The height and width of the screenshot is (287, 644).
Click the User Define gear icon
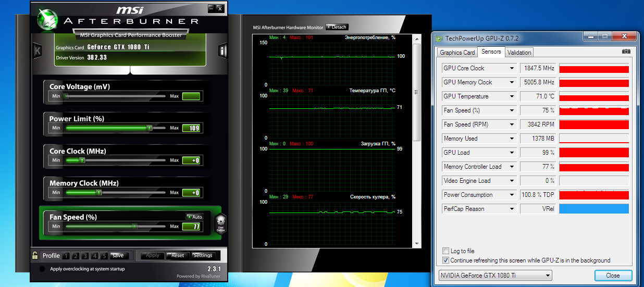pos(220,223)
